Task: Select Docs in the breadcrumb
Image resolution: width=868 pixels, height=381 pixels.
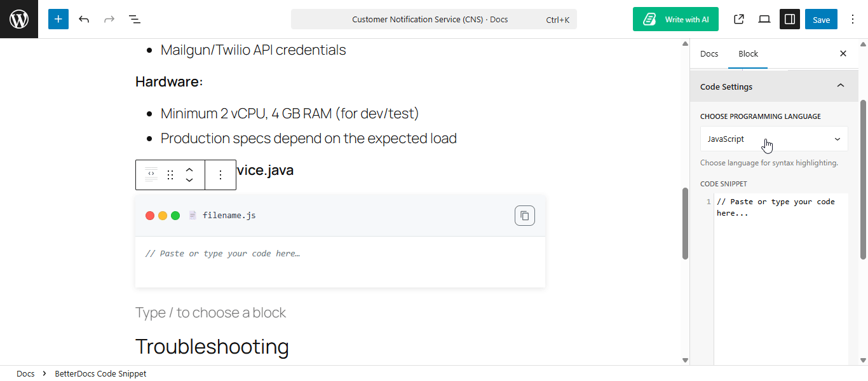Action: [25, 373]
